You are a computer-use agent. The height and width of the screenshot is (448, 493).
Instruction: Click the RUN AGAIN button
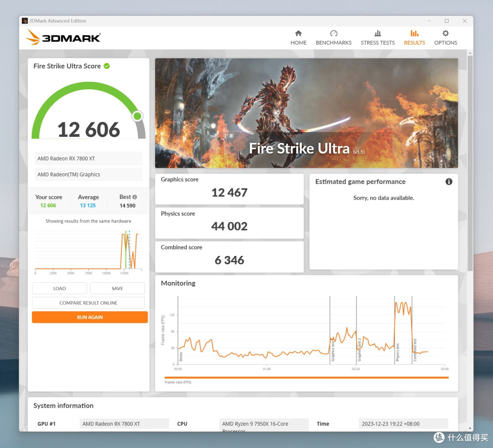pyautogui.click(x=90, y=318)
